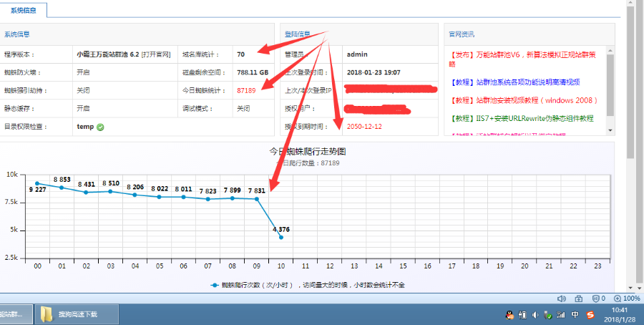
Task: Open the zoom 100% magnifier control
Action: tap(617, 298)
